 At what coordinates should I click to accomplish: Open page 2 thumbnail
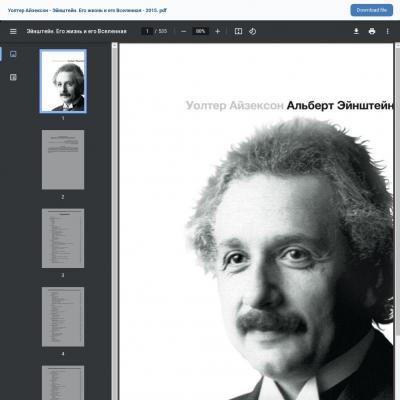point(63,160)
